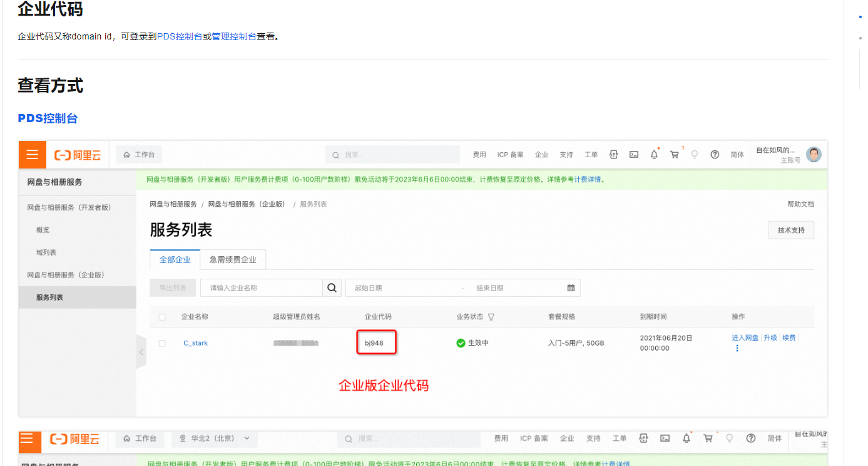
Task: Click the home icon in upper 工作台 button
Action: point(127,155)
